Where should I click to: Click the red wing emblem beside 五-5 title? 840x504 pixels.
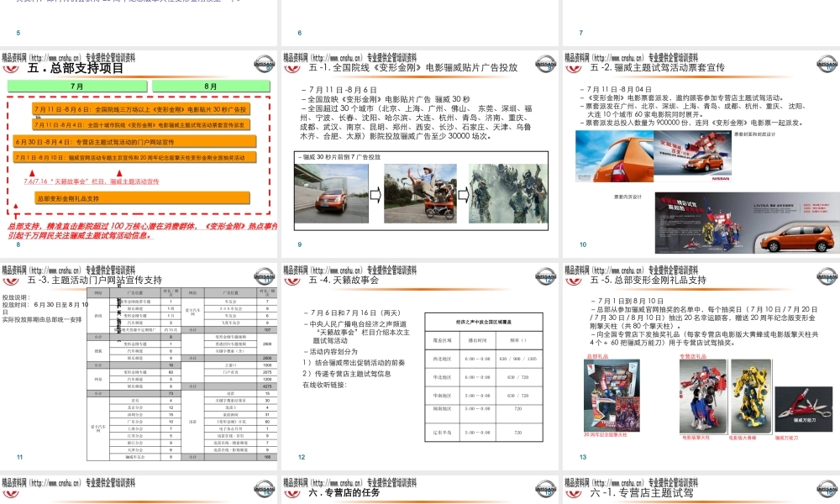tap(573, 281)
